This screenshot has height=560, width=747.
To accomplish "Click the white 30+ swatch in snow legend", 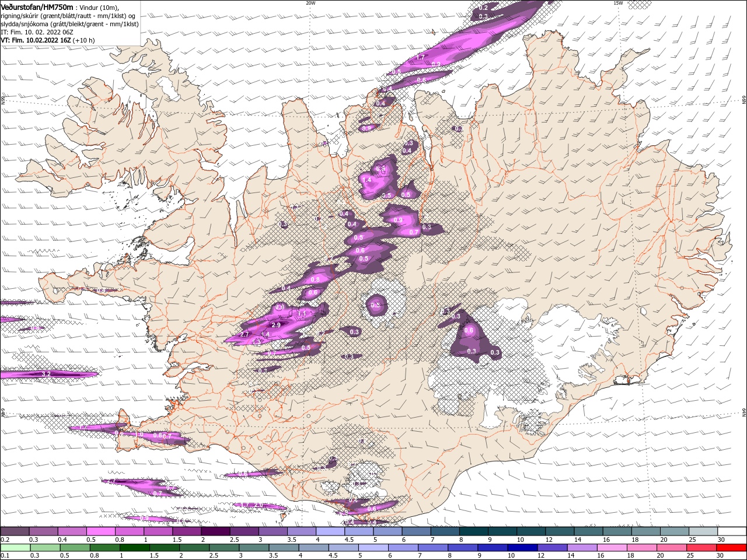I will [731, 531].
